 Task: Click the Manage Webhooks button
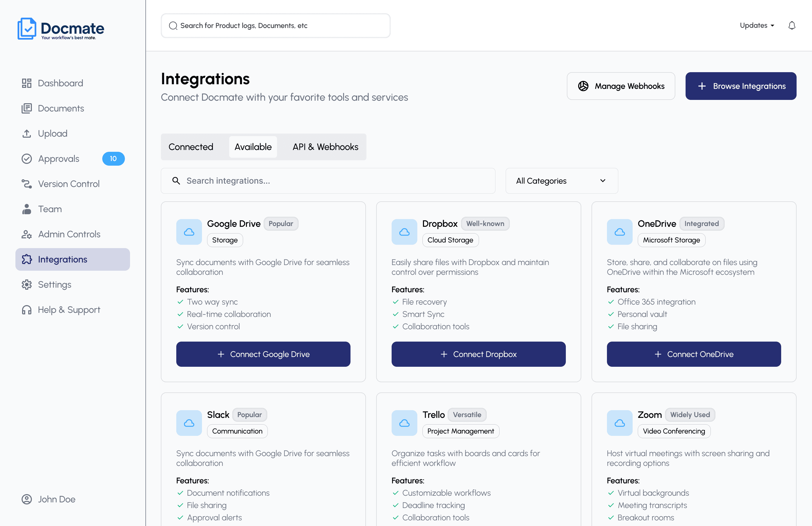coord(621,86)
